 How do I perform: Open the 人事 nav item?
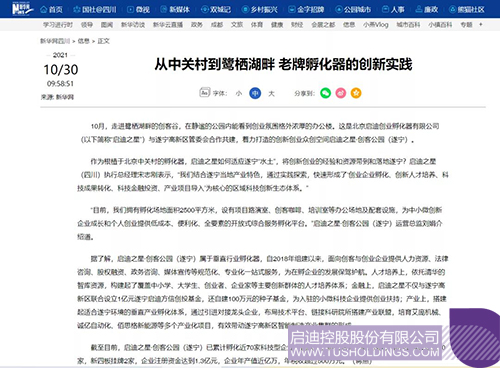(393, 10)
